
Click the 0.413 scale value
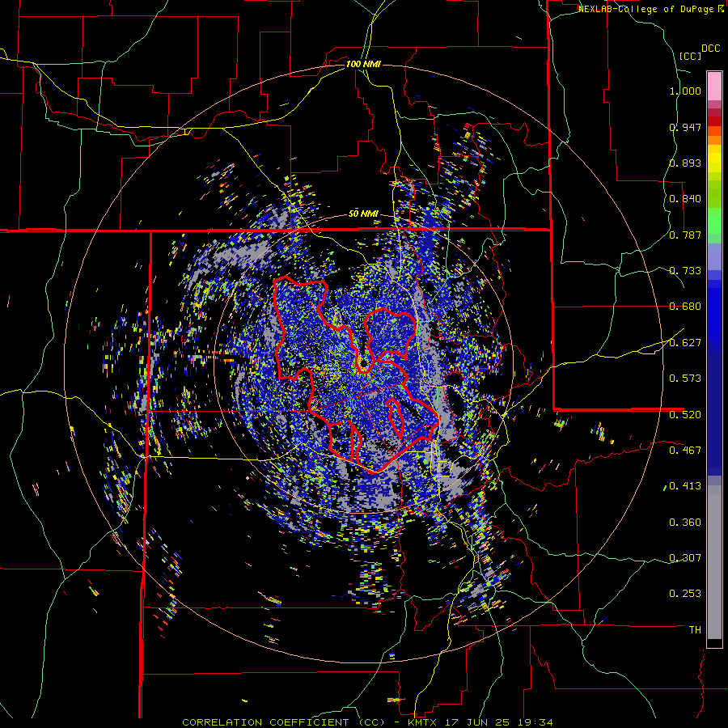click(x=685, y=486)
